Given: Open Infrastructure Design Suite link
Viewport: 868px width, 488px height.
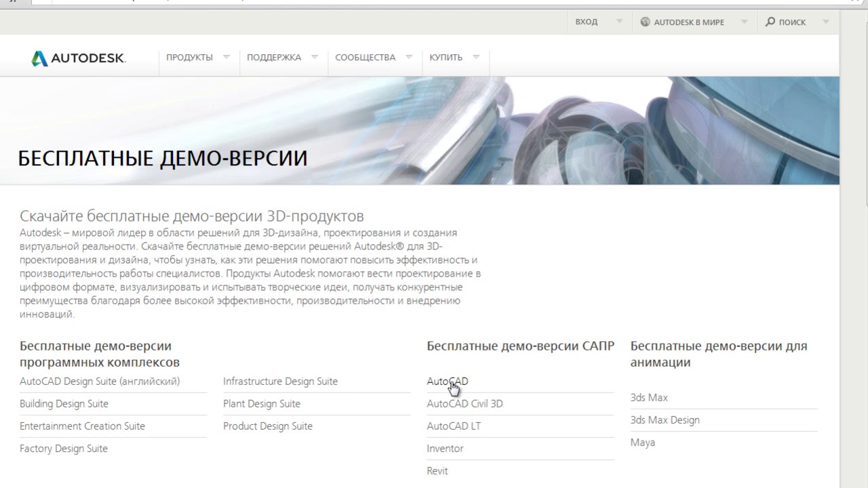Looking at the screenshot, I should (x=280, y=382).
